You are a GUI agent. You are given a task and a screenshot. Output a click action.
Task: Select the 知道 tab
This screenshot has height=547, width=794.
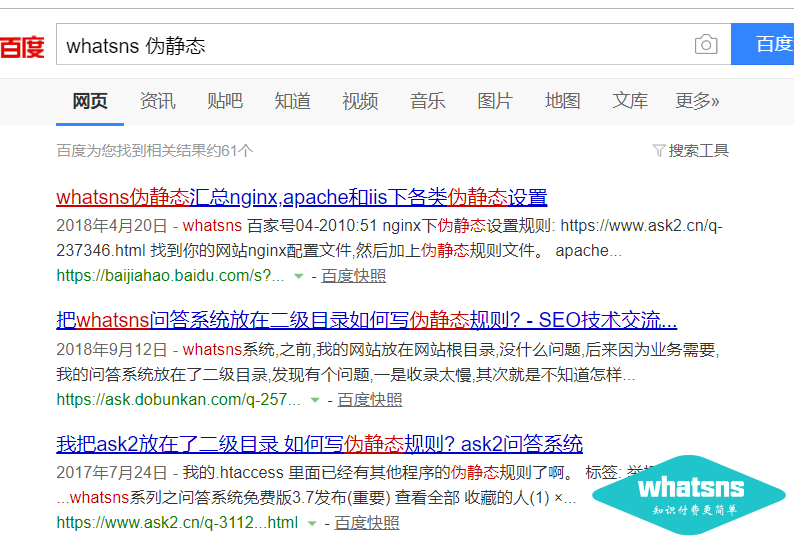[292, 101]
